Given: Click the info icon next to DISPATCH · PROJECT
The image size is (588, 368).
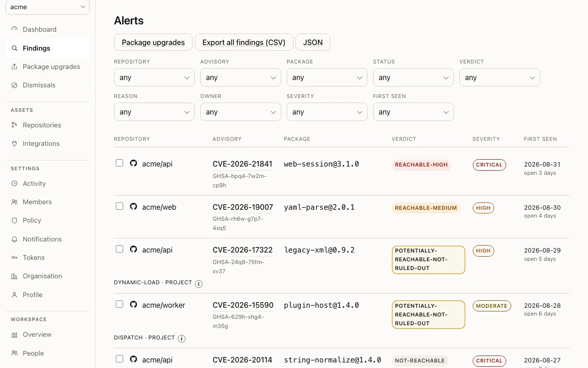Looking at the screenshot, I should tap(182, 339).
